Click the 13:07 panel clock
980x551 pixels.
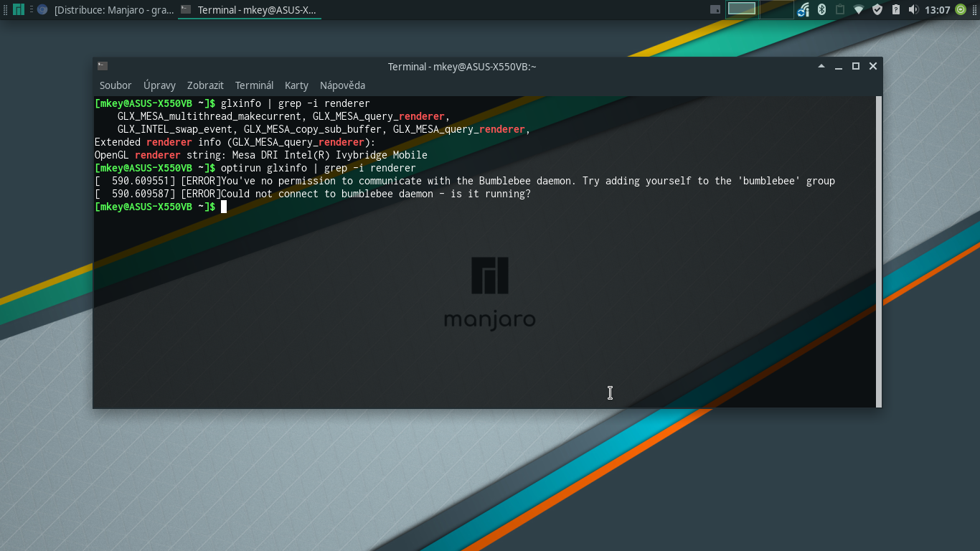point(938,10)
